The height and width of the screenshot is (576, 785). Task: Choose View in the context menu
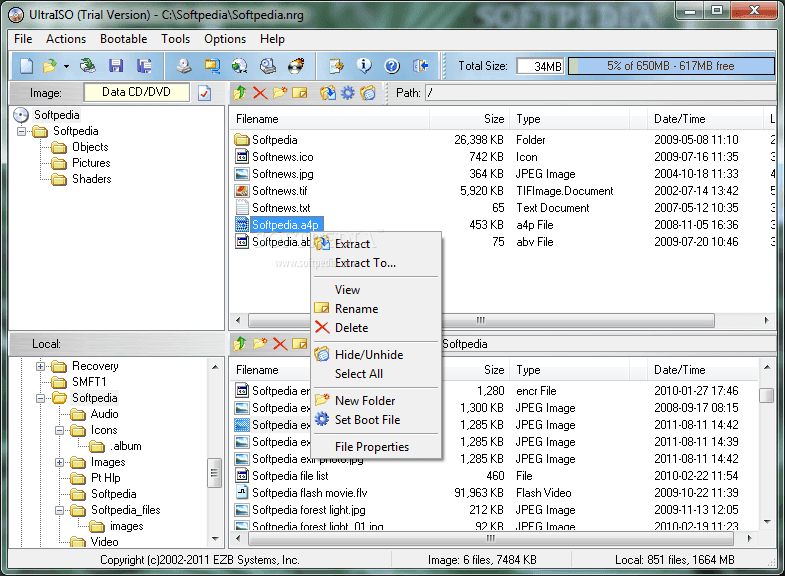[376, 290]
